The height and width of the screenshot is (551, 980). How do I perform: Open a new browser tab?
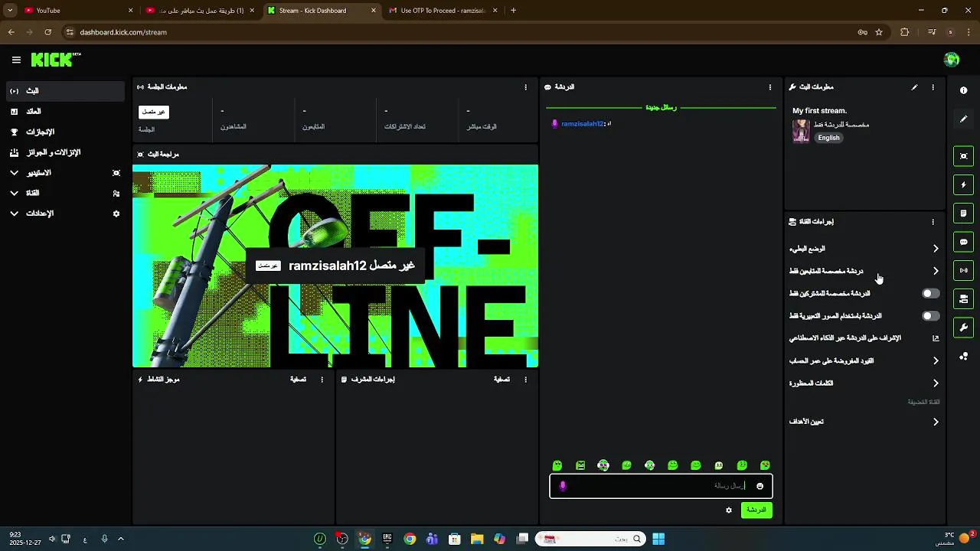(513, 11)
